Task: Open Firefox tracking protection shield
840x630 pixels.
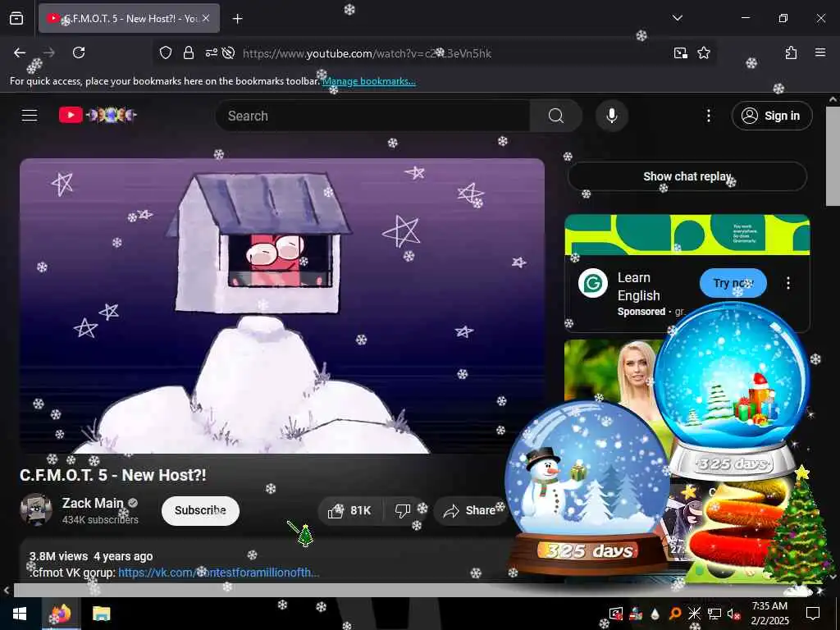Action: click(166, 53)
